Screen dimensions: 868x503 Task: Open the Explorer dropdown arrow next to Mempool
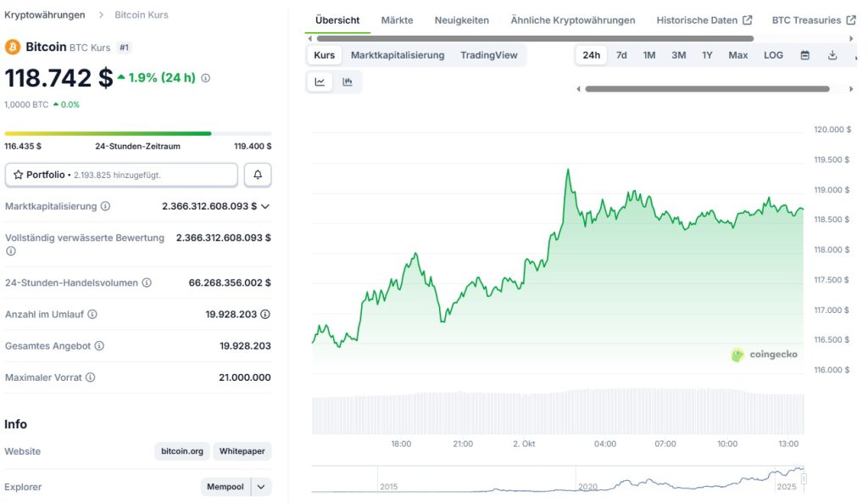coord(261,487)
